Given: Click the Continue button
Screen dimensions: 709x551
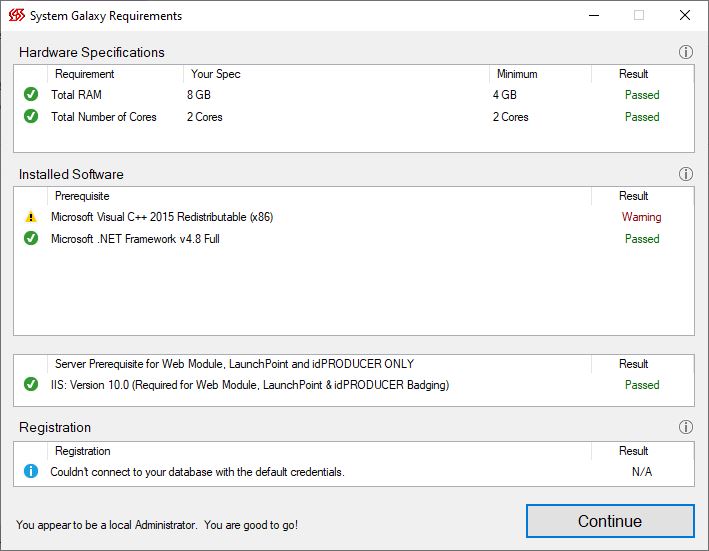Looking at the screenshot, I should coord(610,521).
